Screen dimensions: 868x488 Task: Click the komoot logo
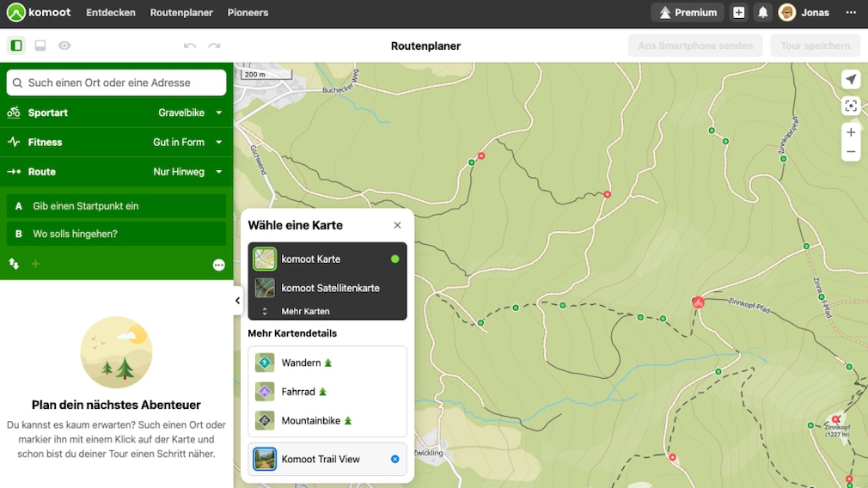click(39, 12)
